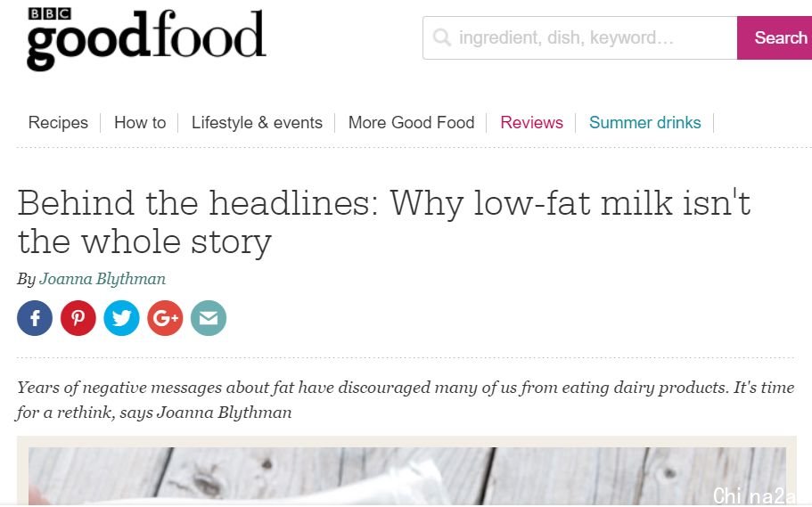Open author Joanna Blythman's profile link
Viewport: 812px width, 507px height.
(103, 279)
